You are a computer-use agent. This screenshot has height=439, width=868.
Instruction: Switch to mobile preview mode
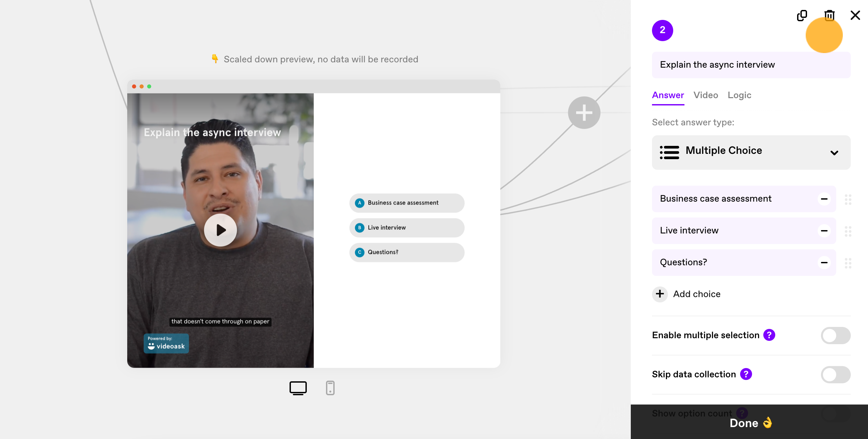(x=330, y=388)
